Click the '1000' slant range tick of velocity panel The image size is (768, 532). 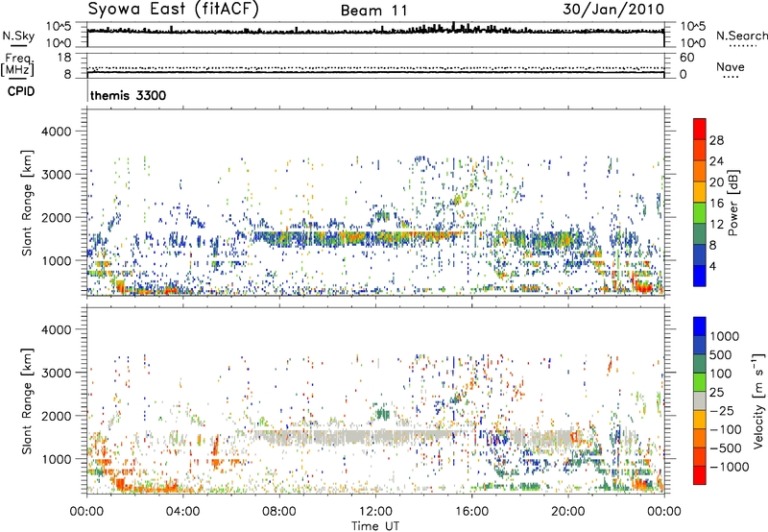point(56,459)
